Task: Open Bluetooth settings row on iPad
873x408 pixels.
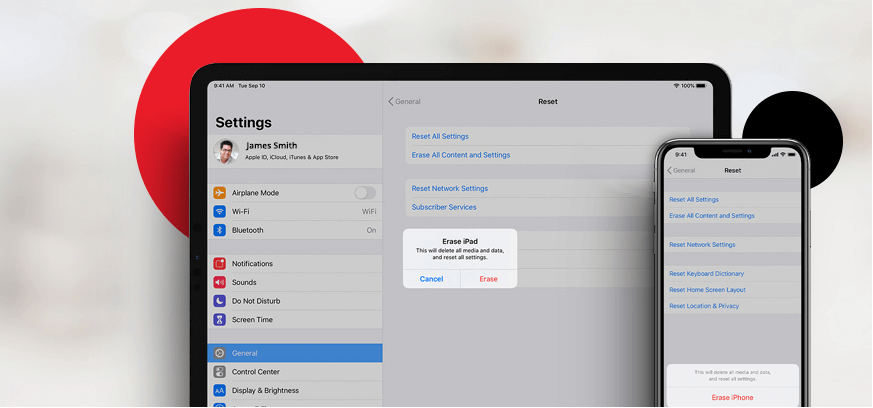Action: point(295,230)
